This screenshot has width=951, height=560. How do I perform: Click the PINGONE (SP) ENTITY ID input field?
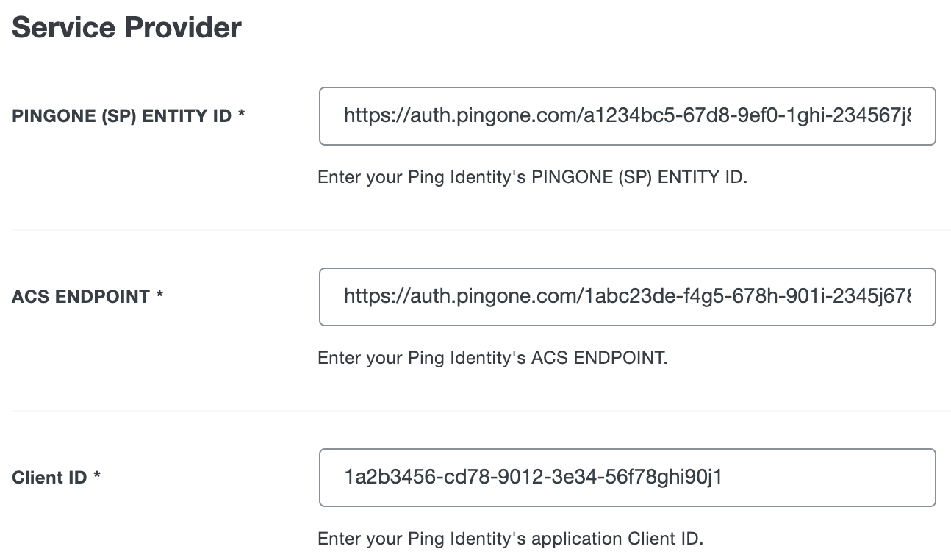pos(627,115)
